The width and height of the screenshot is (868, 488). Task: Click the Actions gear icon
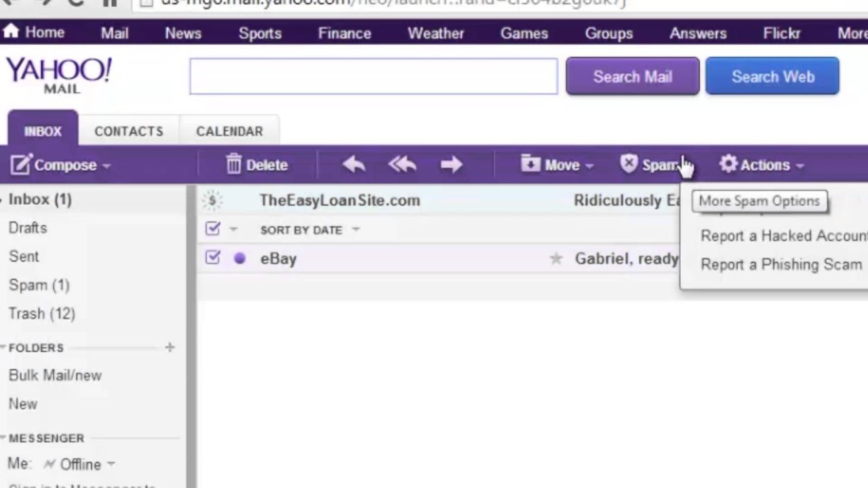728,164
